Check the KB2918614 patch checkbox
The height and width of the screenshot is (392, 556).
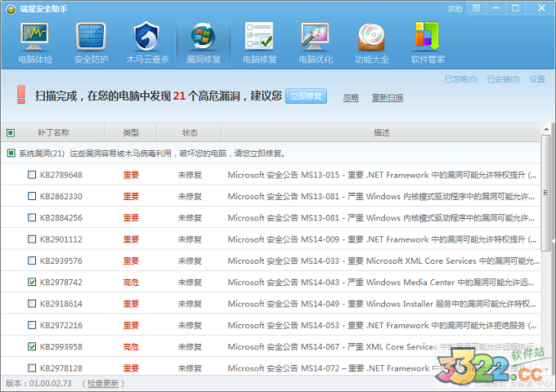pyautogui.click(x=32, y=304)
